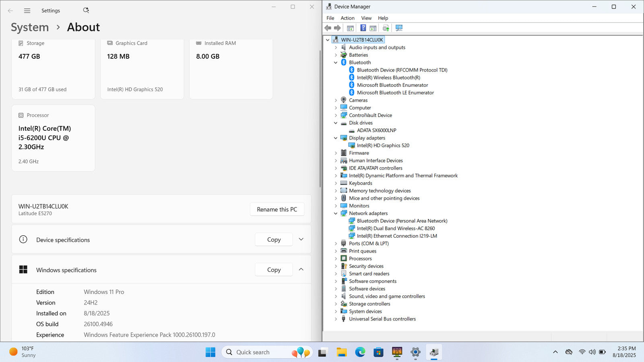The width and height of the screenshot is (644, 362).
Task: Copy the Windows specifications
Action: point(274,269)
